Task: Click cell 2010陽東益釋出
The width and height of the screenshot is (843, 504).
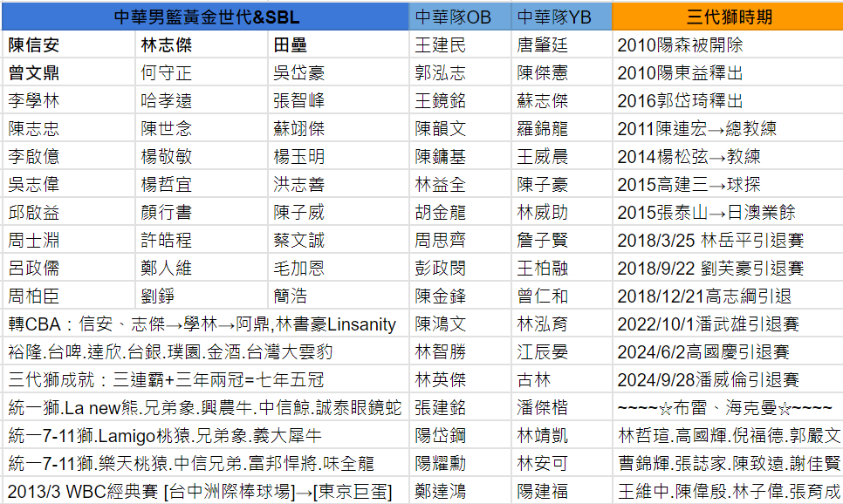Action: [728, 72]
